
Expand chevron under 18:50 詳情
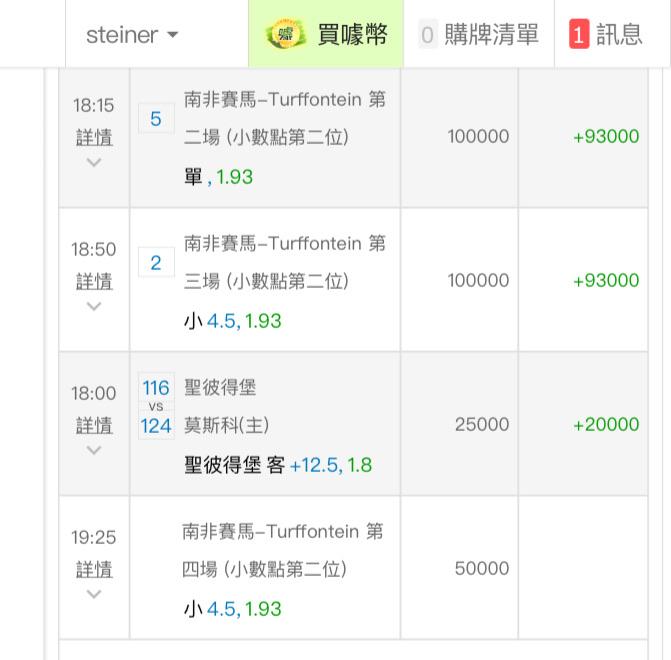pos(94,306)
